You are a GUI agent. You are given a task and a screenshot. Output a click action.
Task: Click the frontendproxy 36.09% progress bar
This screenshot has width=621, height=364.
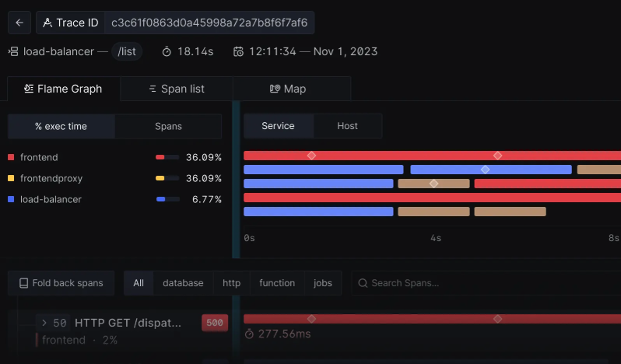tap(167, 178)
